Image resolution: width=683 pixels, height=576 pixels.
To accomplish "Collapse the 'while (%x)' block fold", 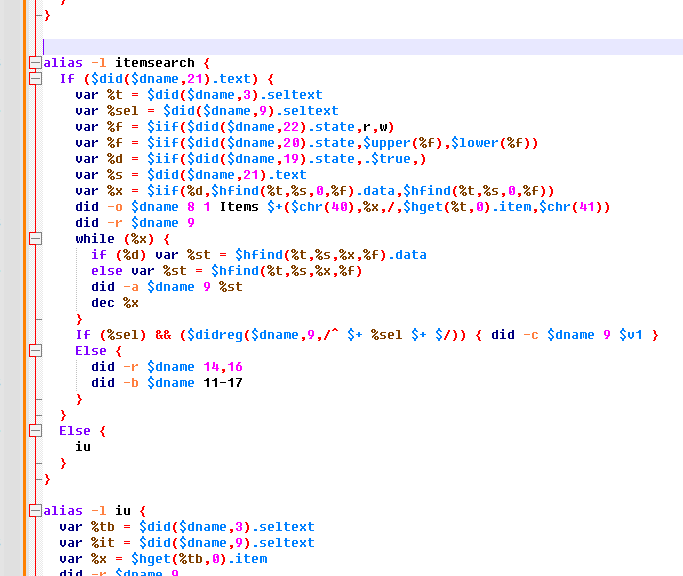I will click(x=35, y=239).
